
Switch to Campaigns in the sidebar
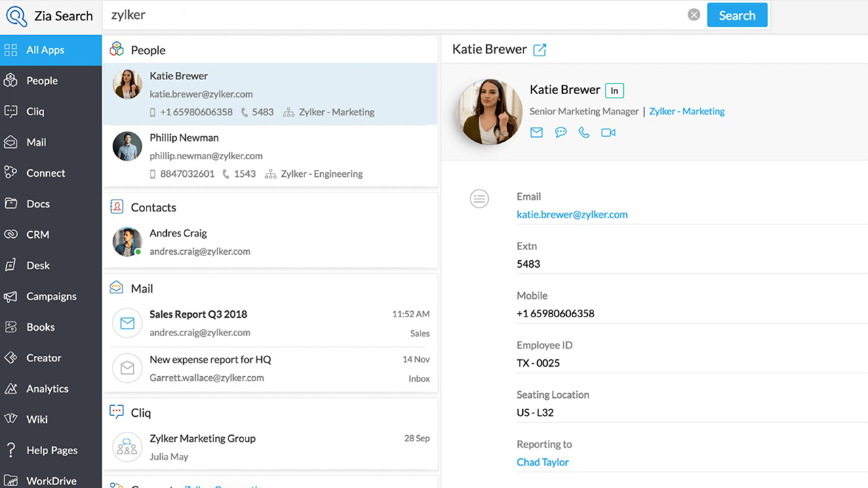coord(51,296)
